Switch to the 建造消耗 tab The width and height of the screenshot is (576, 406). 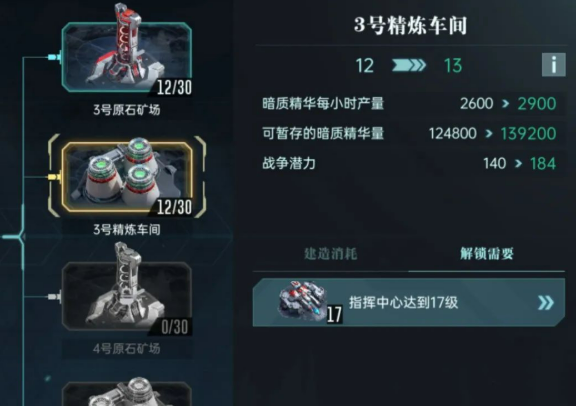pyautogui.click(x=331, y=254)
